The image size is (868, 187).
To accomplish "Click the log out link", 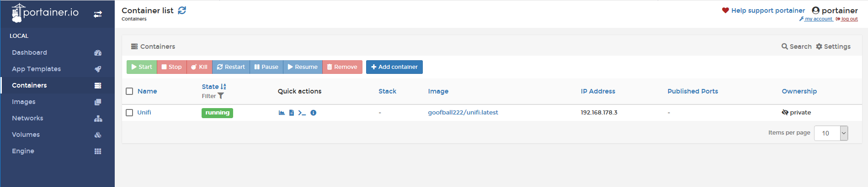I will [847, 19].
